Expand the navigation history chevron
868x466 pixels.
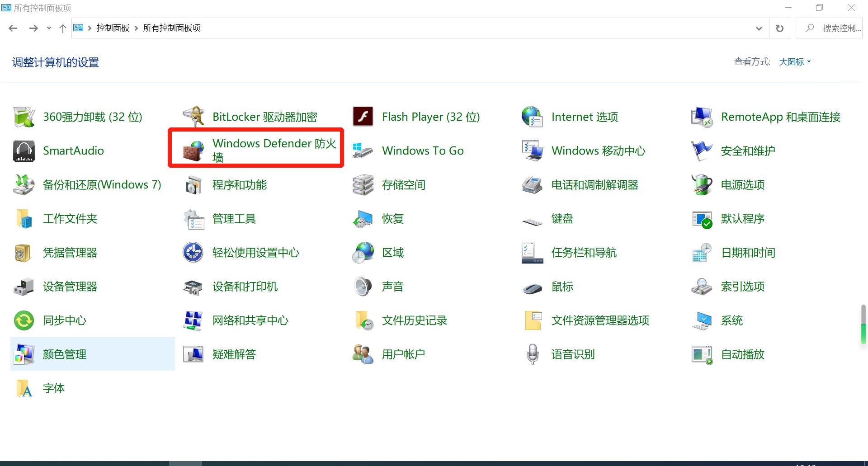point(48,28)
